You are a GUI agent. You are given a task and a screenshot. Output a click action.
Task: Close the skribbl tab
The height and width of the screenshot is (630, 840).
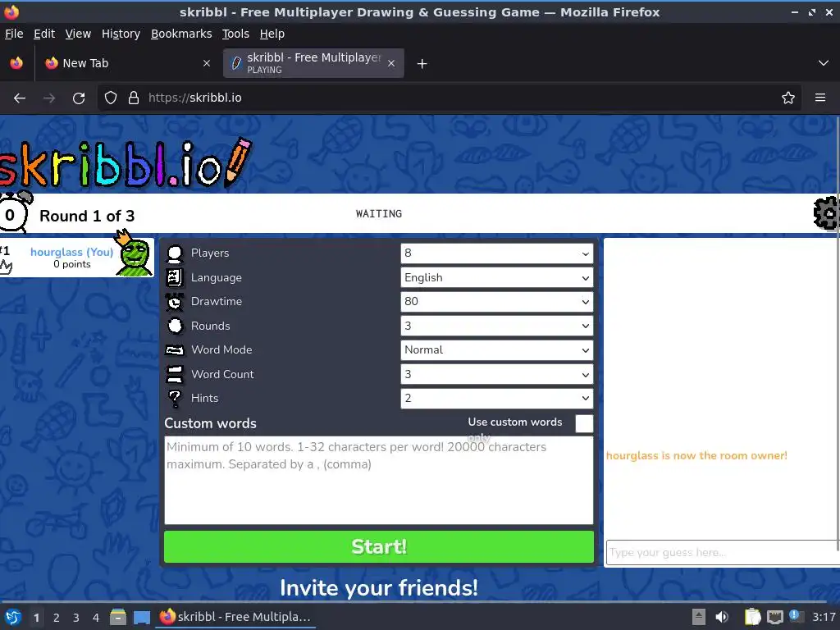(391, 63)
